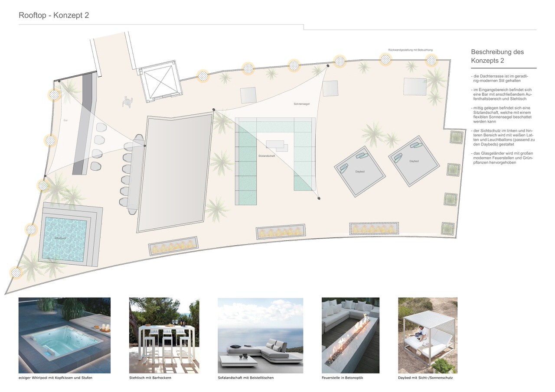This screenshot has height=392, width=555.
Task: Click the 'Beschreibung des Konzepts 2' heading
Action: point(497,56)
